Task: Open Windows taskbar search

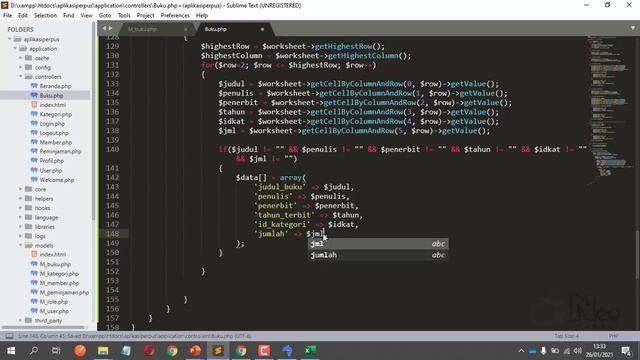Action: 34,351
